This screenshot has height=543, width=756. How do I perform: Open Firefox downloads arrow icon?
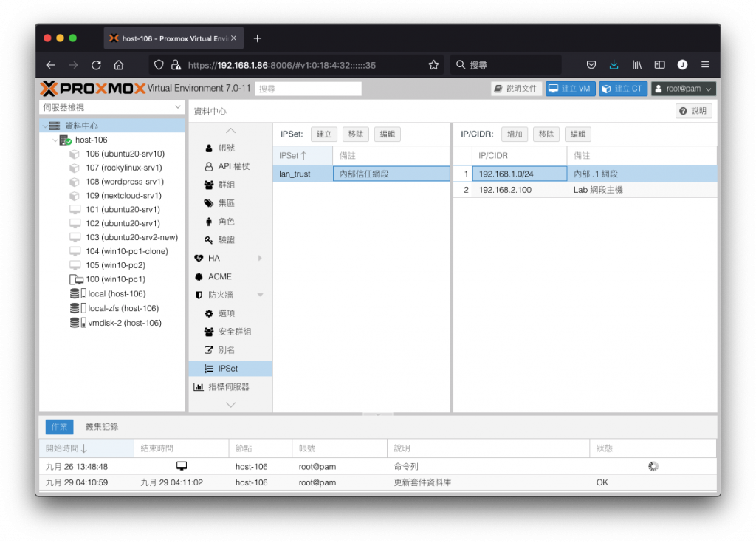coord(614,65)
